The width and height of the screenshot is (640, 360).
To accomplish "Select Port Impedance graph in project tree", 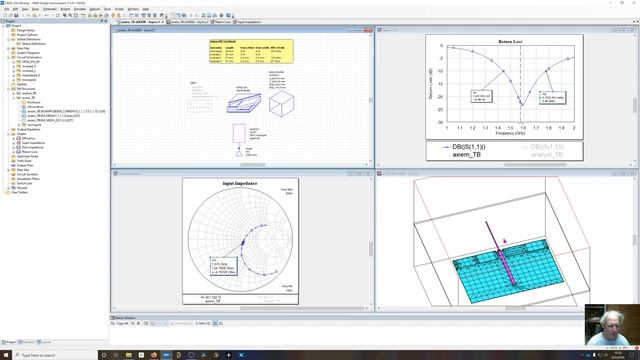I will coord(32,147).
